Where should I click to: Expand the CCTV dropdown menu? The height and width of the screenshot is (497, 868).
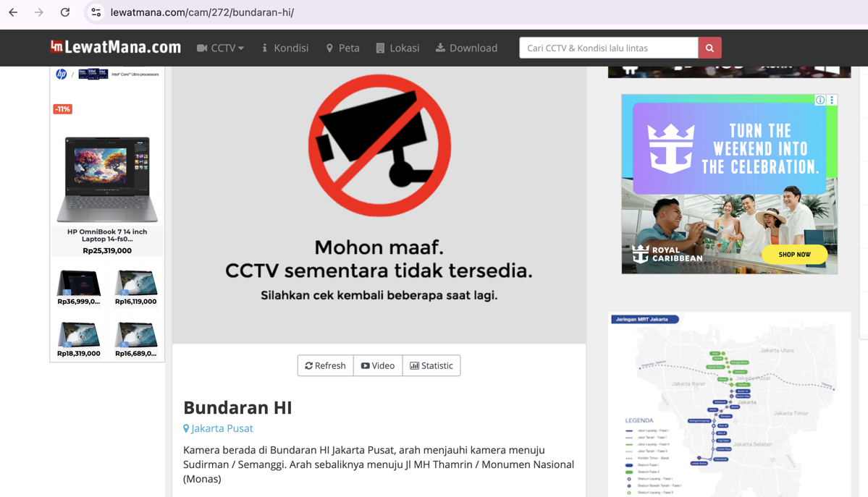[220, 48]
